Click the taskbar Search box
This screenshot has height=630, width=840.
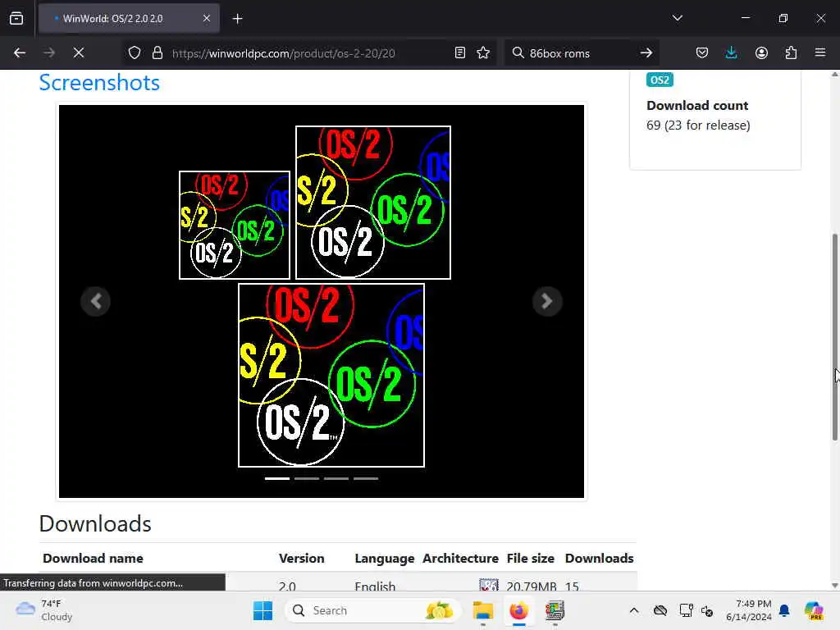[372, 610]
